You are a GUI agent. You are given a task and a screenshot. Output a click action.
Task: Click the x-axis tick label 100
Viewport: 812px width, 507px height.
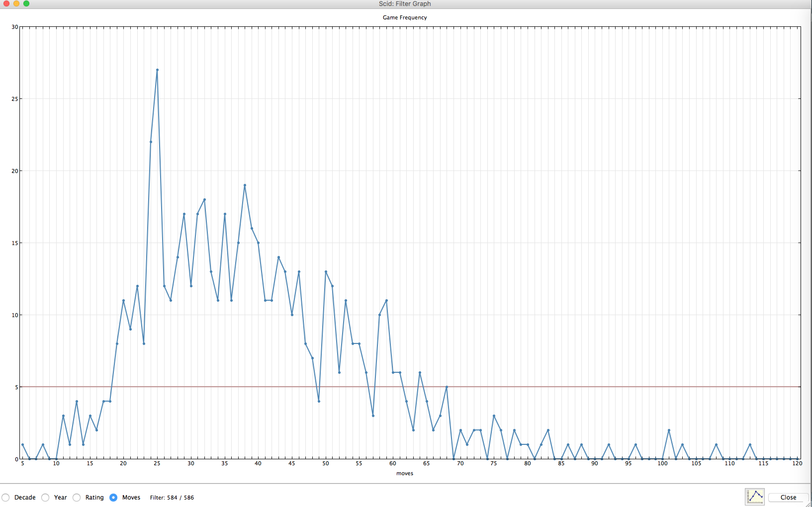(x=662, y=464)
